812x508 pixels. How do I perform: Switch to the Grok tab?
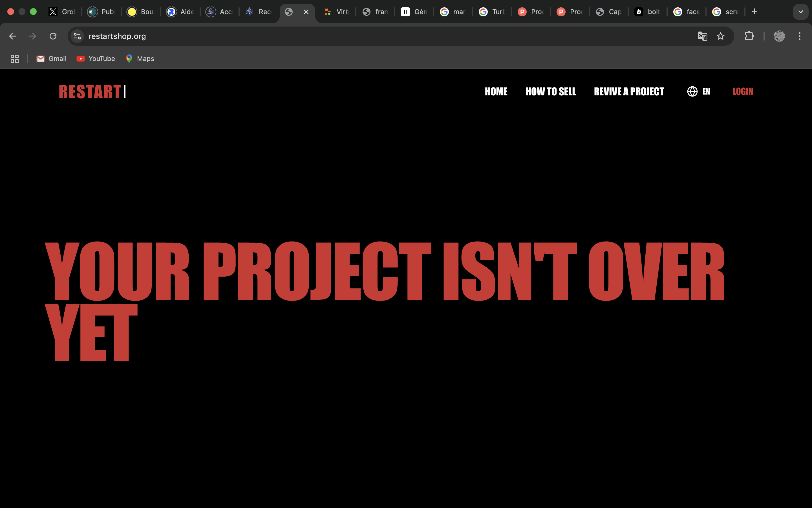point(62,12)
